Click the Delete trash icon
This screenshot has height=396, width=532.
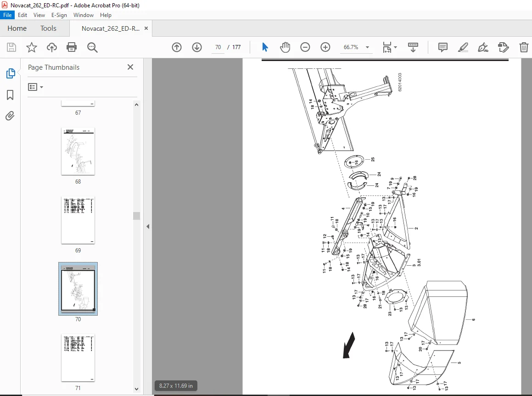coord(524,47)
